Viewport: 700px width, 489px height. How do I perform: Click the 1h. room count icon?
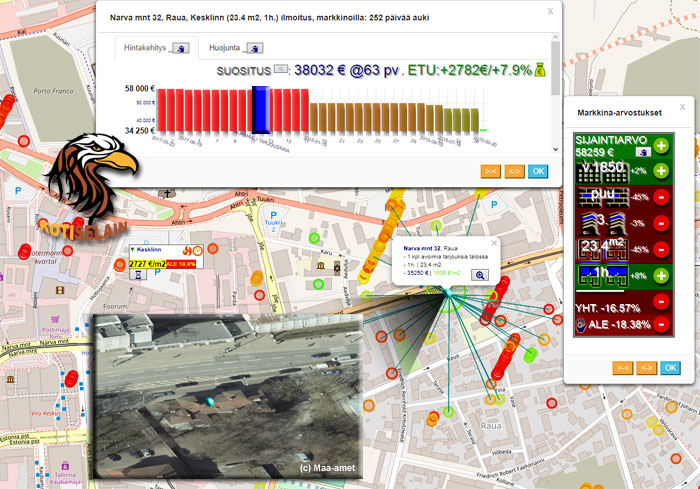coord(602,276)
